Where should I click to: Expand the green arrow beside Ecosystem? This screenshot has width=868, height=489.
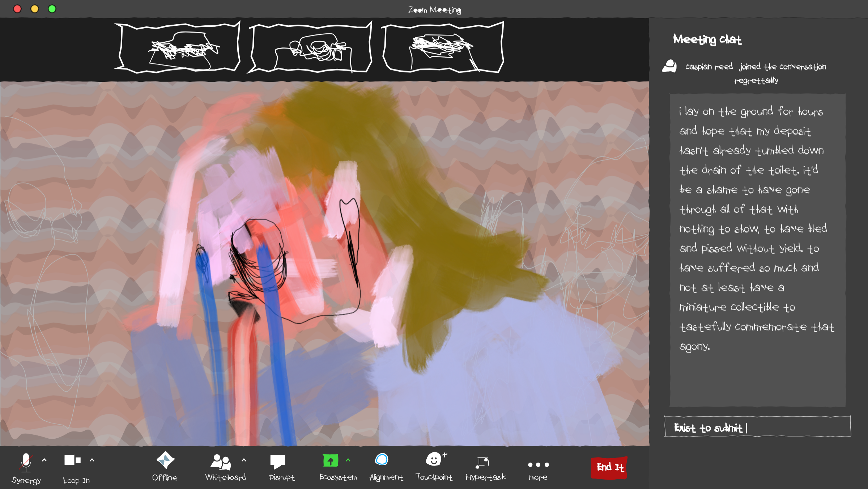click(348, 460)
